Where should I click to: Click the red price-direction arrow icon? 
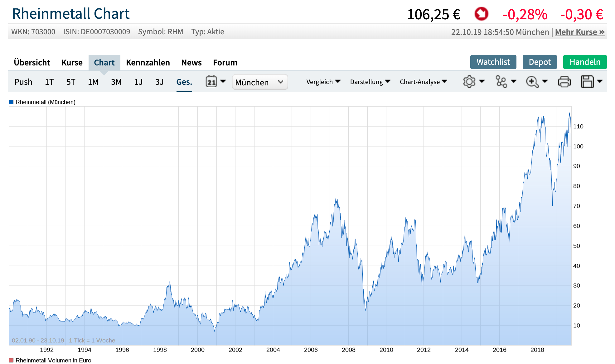pos(481,14)
